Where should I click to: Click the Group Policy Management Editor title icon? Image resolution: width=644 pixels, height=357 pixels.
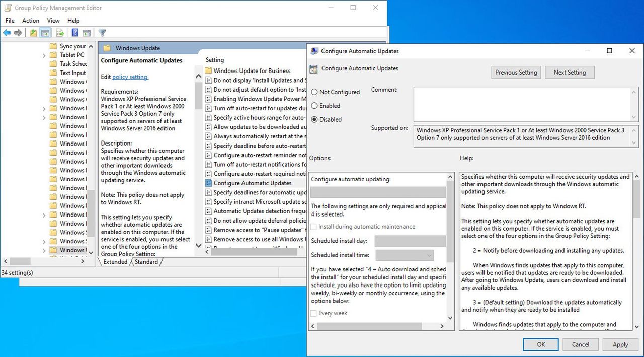pos(8,8)
